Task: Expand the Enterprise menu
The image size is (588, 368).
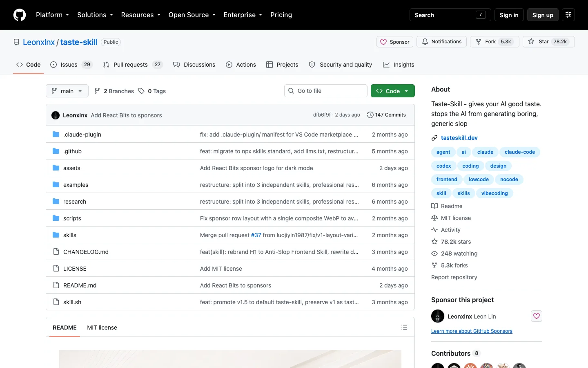Action: pos(243,15)
